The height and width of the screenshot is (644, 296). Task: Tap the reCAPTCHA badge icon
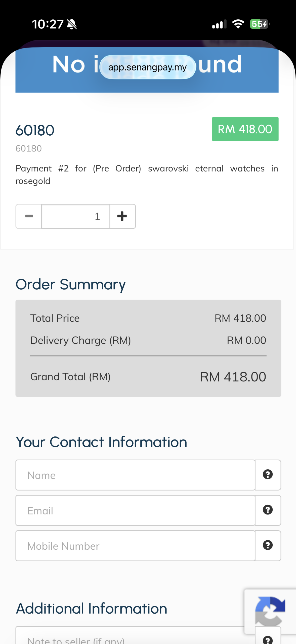[x=270, y=611]
